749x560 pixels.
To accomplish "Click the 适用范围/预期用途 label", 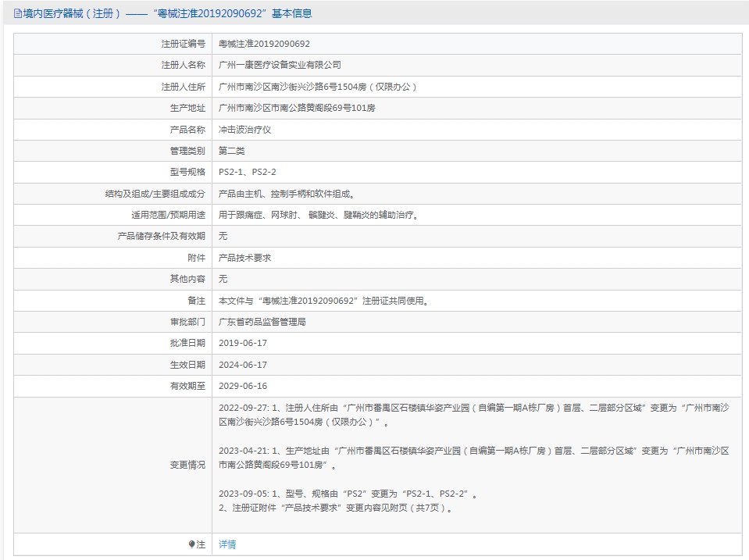I will point(168,215).
